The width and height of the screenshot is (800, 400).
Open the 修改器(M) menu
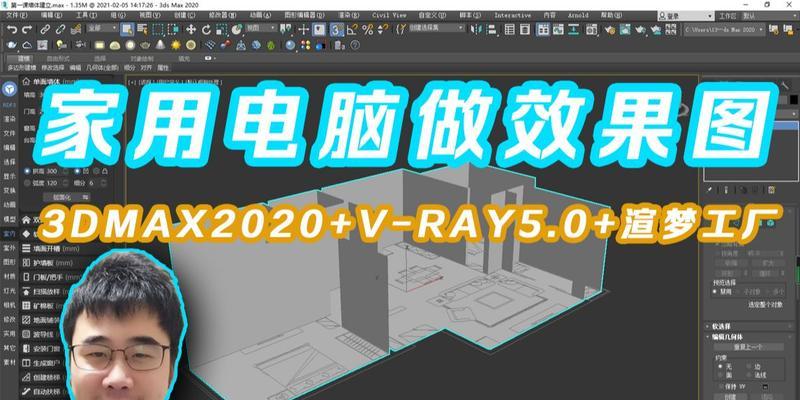click(220, 15)
